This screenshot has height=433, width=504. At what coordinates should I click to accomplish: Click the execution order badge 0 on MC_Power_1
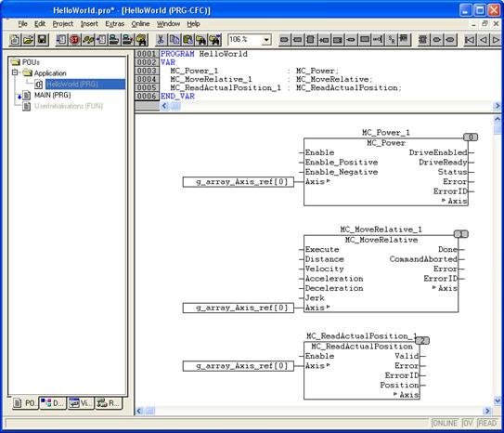point(471,138)
